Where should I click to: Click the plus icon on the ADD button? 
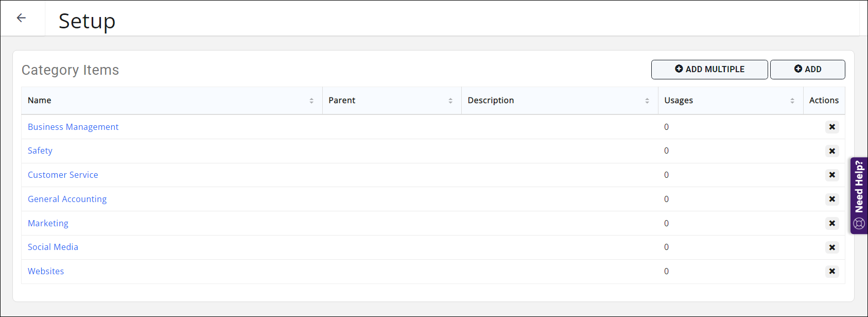click(x=798, y=69)
